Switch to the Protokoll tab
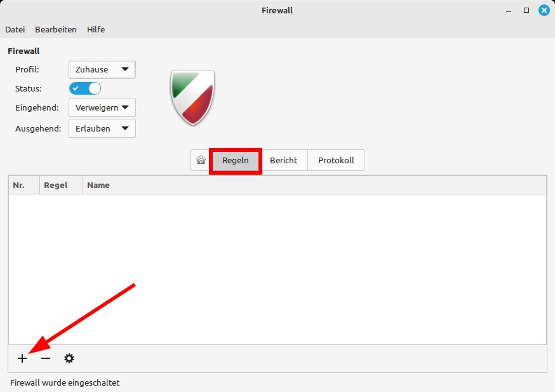 (x=336, y=160)
